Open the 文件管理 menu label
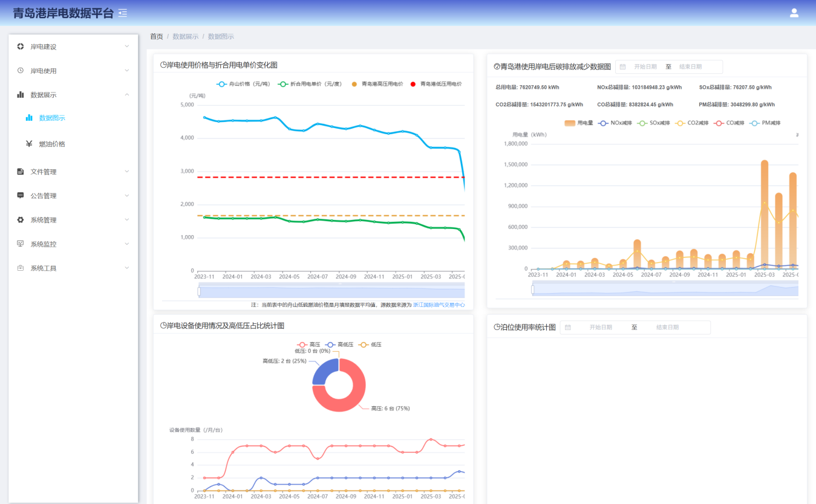The image size is (816, 504). click(x=44, y=172)
